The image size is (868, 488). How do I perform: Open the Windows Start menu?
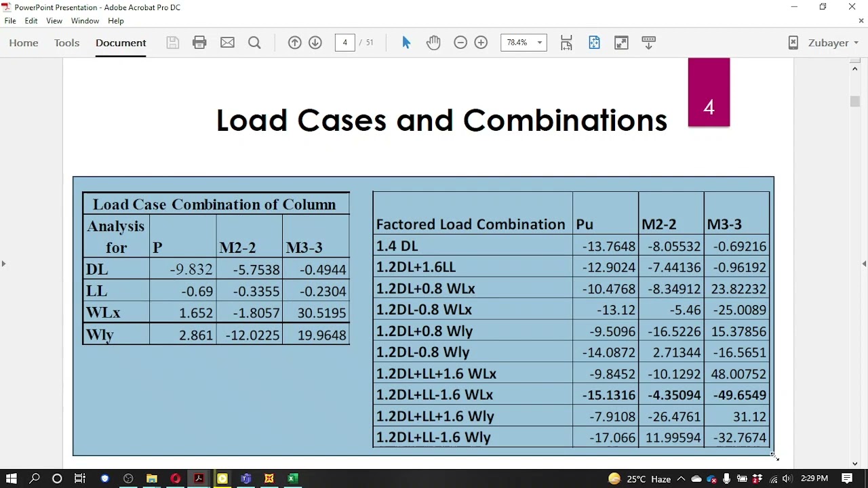point(11,479)
